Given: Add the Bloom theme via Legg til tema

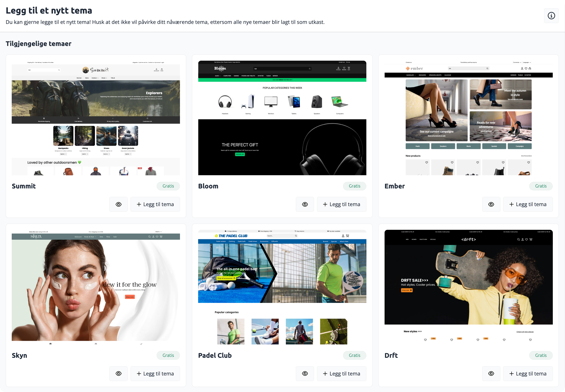Looking at the screenshot, I should [341, 204].
